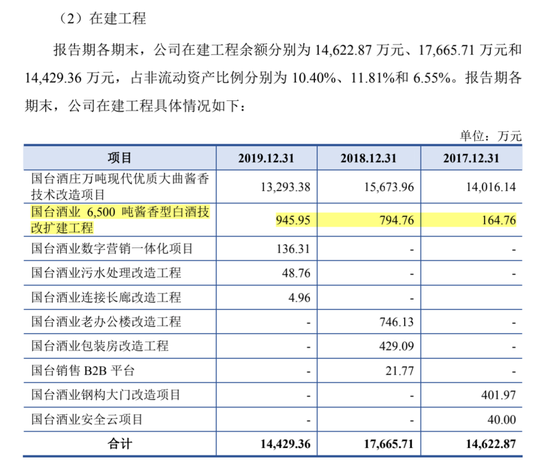Click 17,665.71 万元 in the paragraph
550x461 pixels.
(462, 50)
